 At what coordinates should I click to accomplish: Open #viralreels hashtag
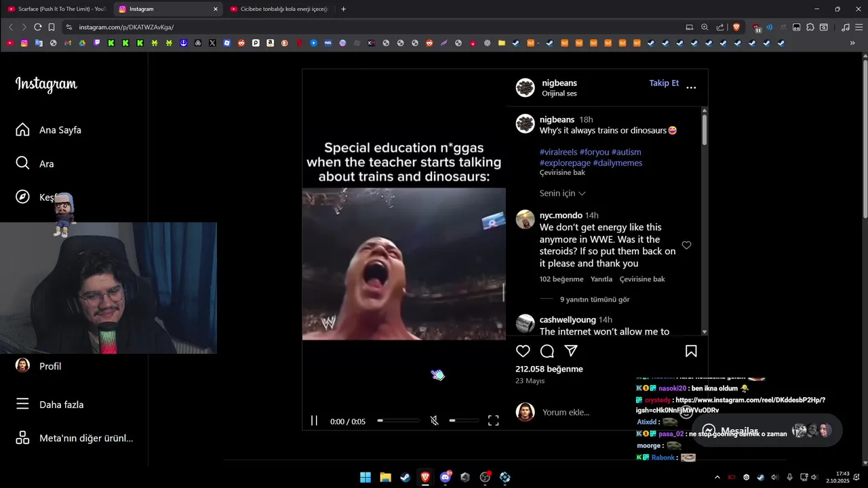[x=557, y=152]
